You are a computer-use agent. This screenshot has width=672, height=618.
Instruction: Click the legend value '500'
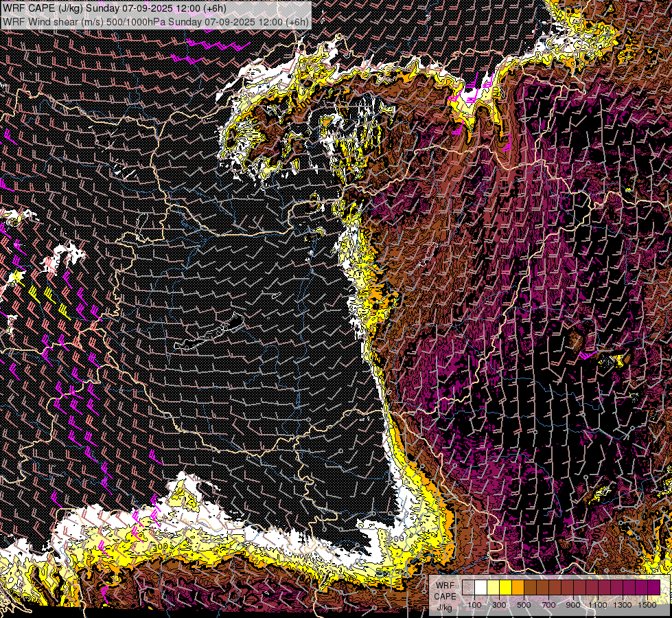click(524, 605)
